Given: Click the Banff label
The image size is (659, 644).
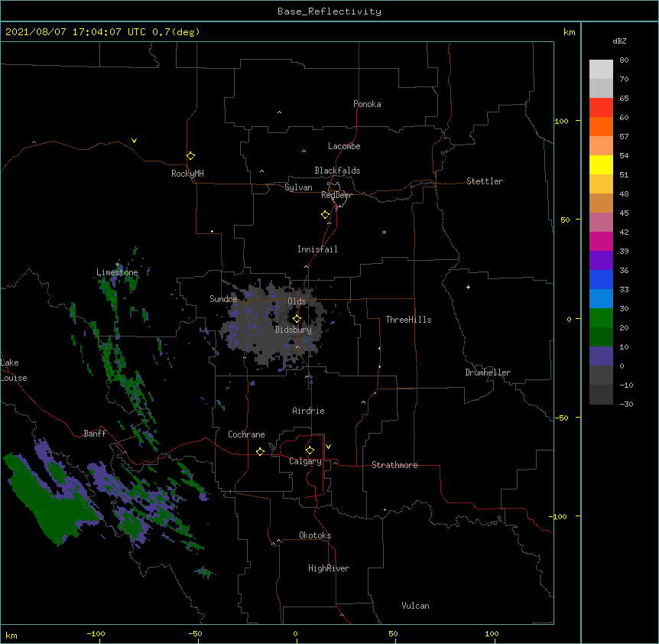Looking at the screenshot, I should (x=95, y=434).
